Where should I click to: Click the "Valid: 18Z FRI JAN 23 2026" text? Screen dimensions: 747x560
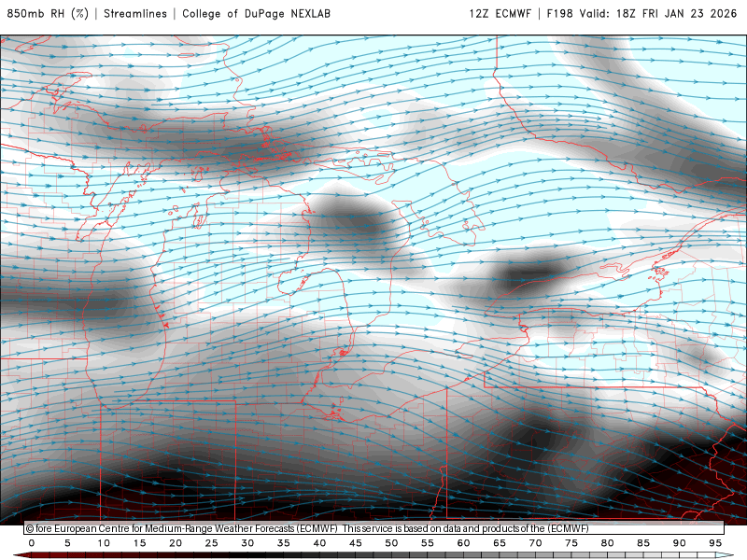click(x=658, y=14)
